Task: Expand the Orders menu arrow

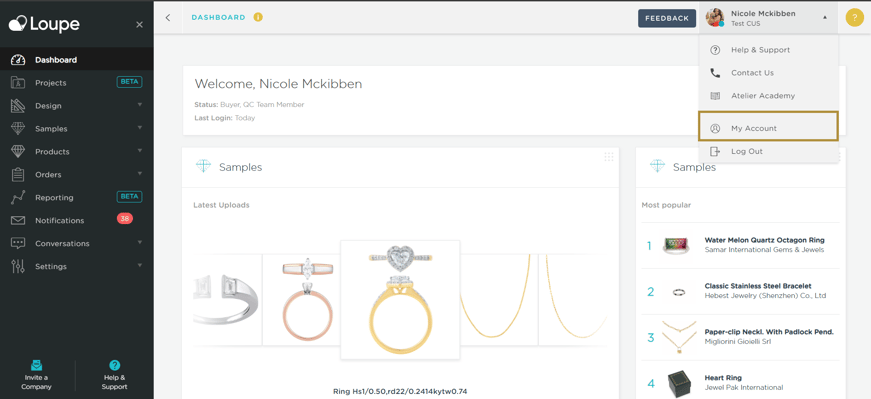Action: coord(139,173)
